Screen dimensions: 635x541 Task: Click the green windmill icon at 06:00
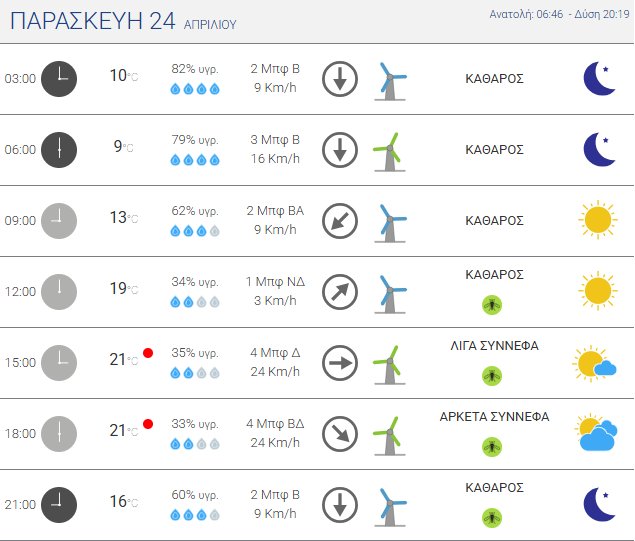coord(389,150)
